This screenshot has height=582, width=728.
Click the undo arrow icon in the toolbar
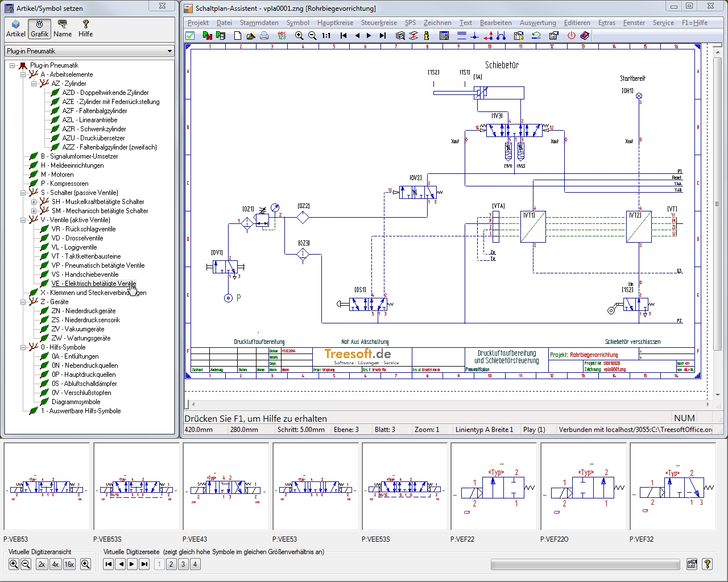[535, 35]
